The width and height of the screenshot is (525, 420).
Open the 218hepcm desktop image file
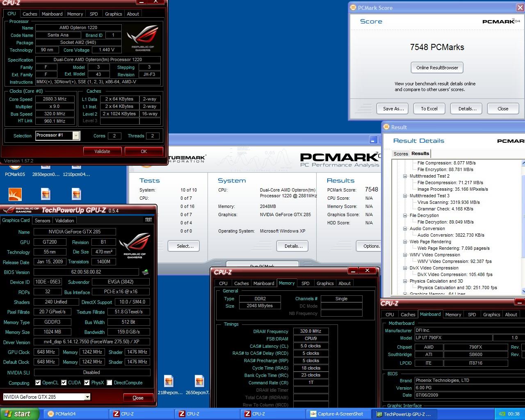click(169, 381)
